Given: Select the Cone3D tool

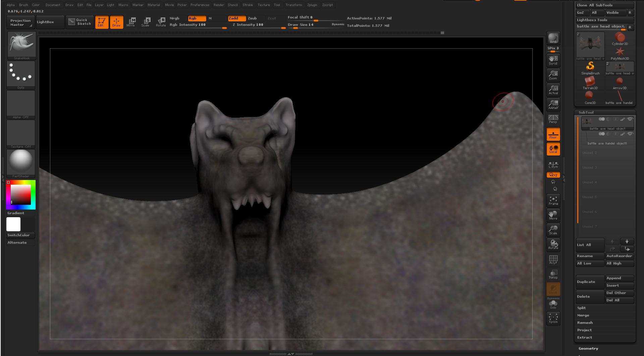Looking at the screenshot, I should 590,98.
